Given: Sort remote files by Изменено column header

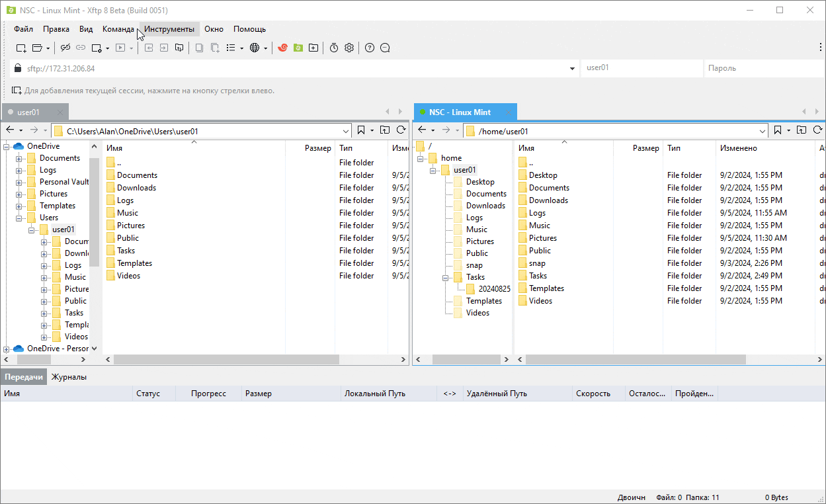Looking at the screenshot, I should 765,148.
